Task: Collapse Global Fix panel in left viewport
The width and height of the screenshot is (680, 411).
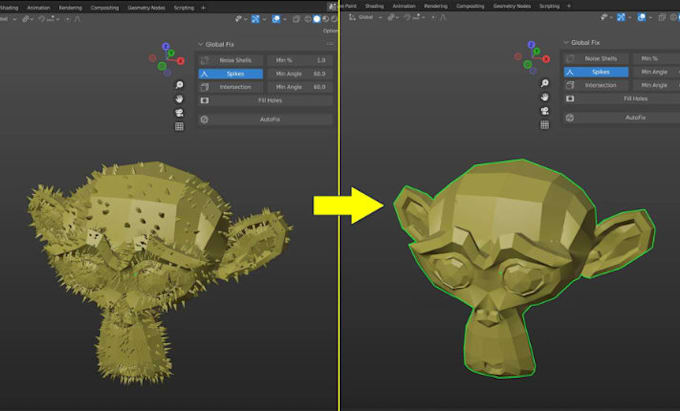Action: coord(201,44)
